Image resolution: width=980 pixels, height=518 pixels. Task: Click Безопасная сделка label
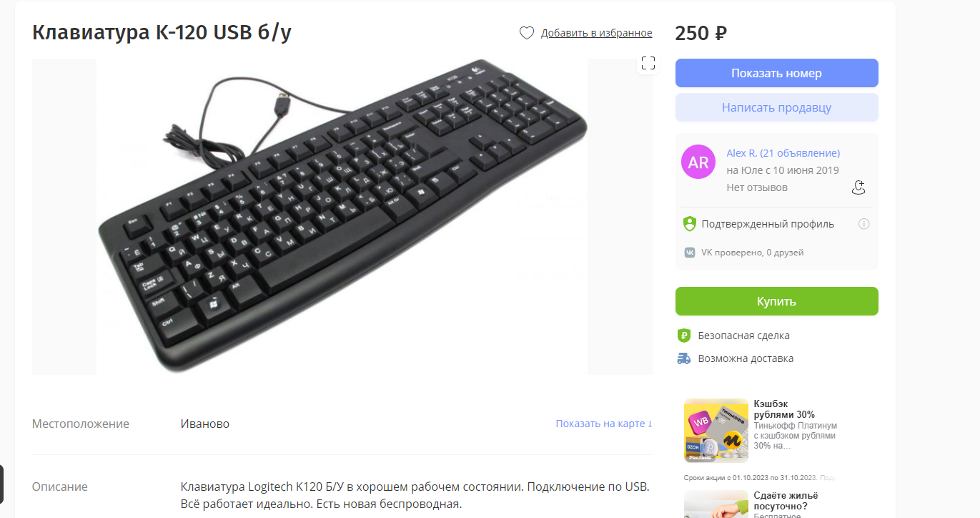point(743,336)
